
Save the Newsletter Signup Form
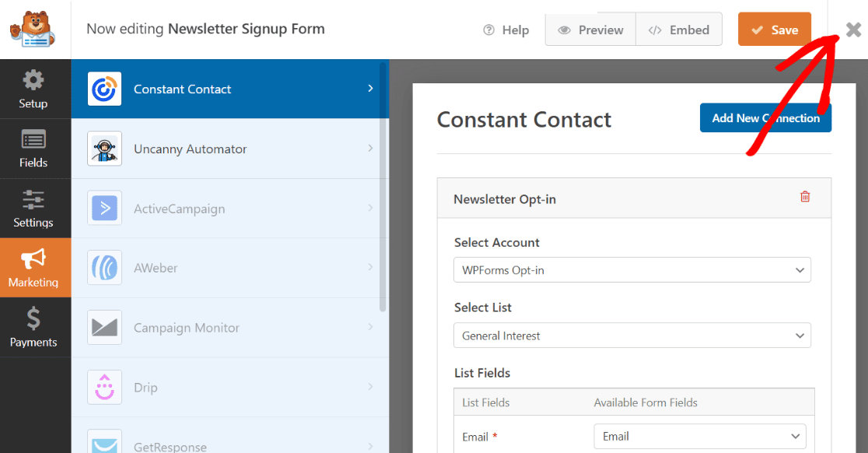tap(774, 29)
